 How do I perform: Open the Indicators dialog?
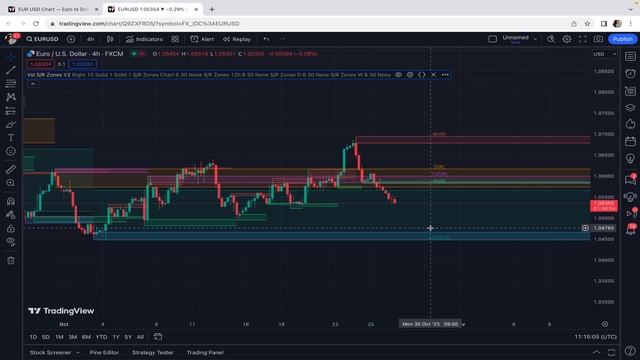[x=144, y=39]
